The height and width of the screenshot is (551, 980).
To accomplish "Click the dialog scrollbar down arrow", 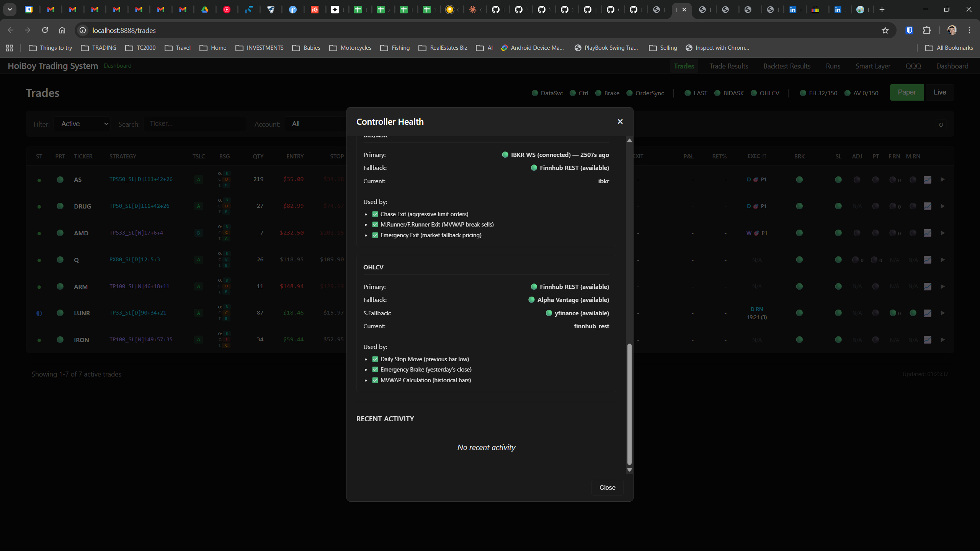I will (x=629, y=470).
